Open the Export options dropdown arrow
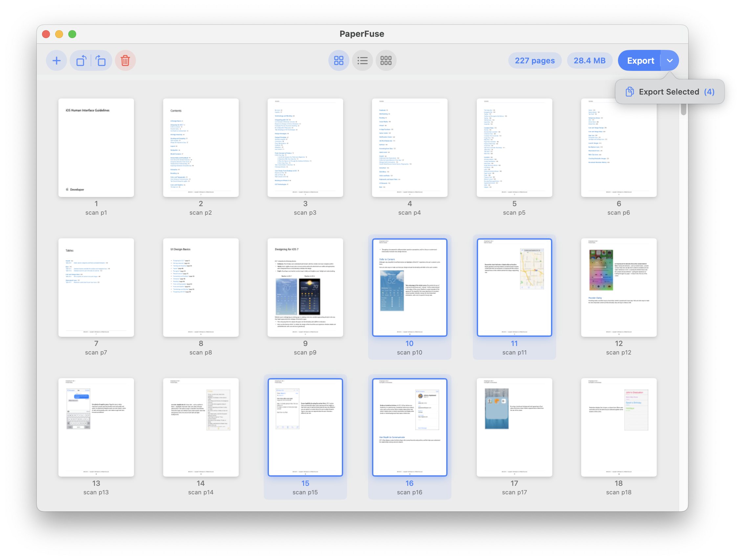 [670, 60]
